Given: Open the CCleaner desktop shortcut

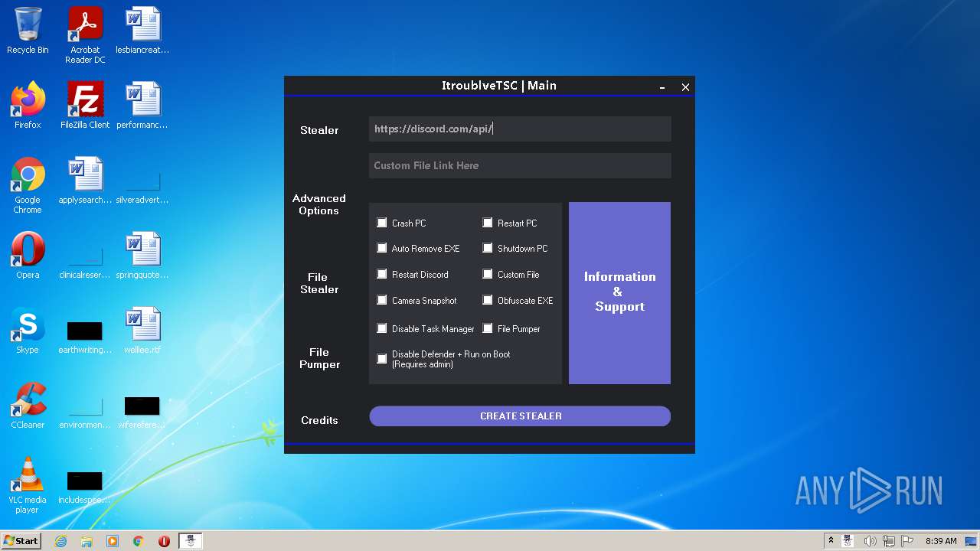Looking at the screenshot, I should 28,406.
